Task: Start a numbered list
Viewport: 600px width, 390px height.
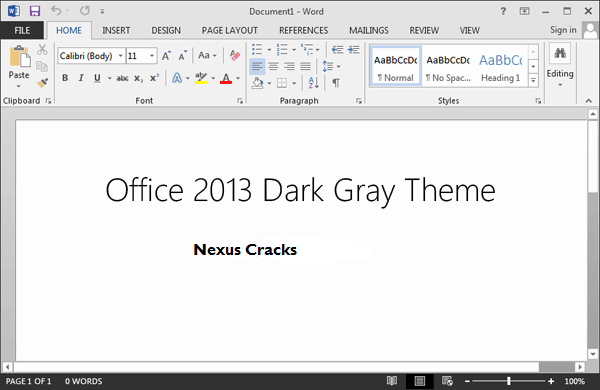Action: 282,49
